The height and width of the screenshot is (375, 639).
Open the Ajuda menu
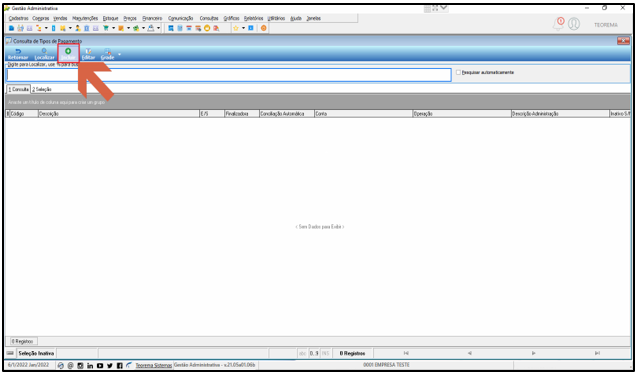pyautogui.click(x=296, y=18)
